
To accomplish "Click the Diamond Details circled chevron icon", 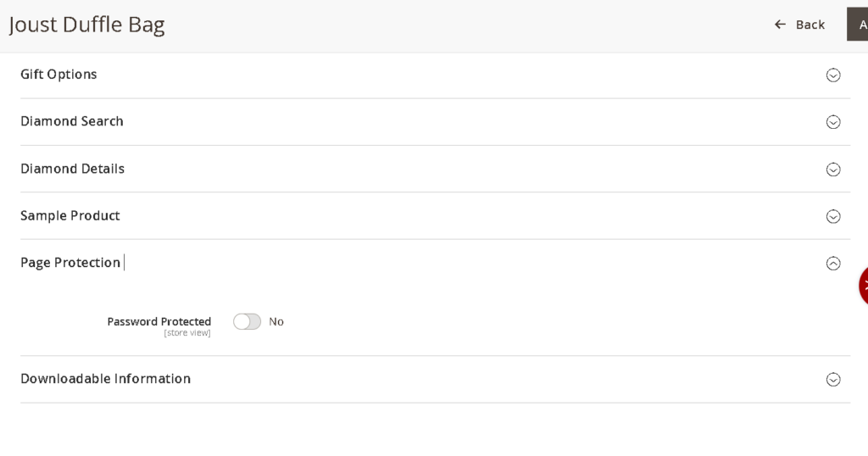I will coord(832,170).
